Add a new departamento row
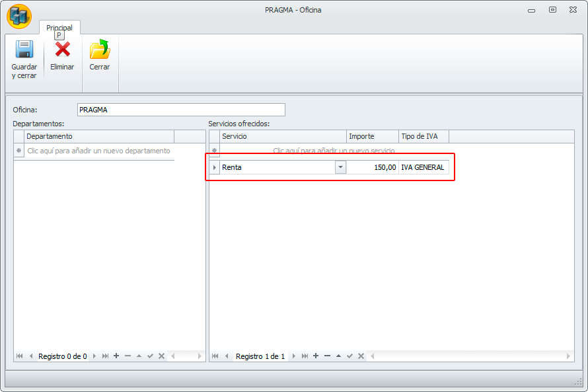588x392 pixels. click(x=98, y=151)
